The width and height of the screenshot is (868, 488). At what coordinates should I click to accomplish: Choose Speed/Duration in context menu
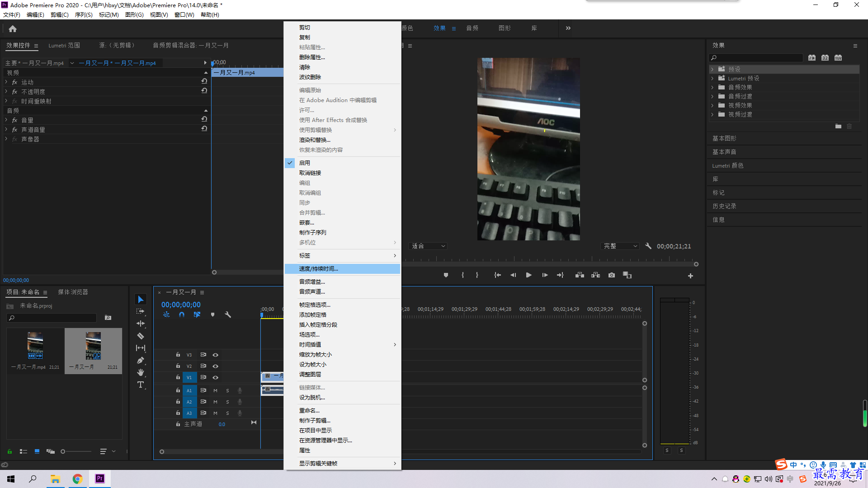click(342, 269)
